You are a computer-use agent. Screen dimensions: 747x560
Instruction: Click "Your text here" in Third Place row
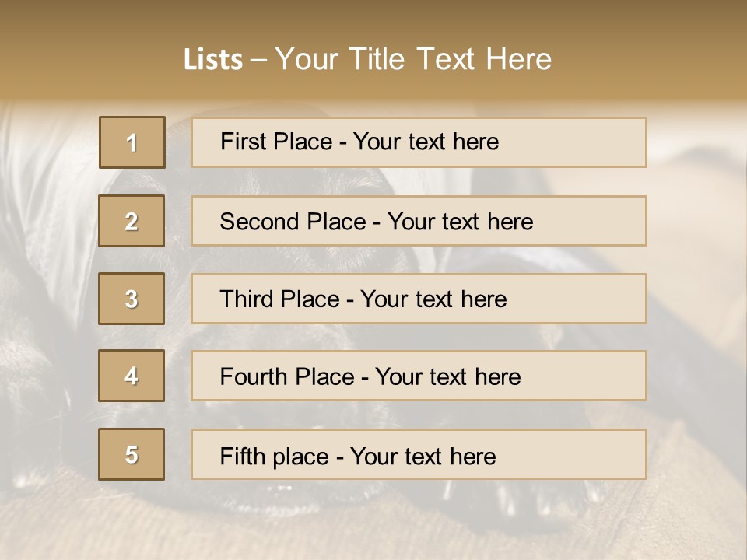click(x=433, y=299)
